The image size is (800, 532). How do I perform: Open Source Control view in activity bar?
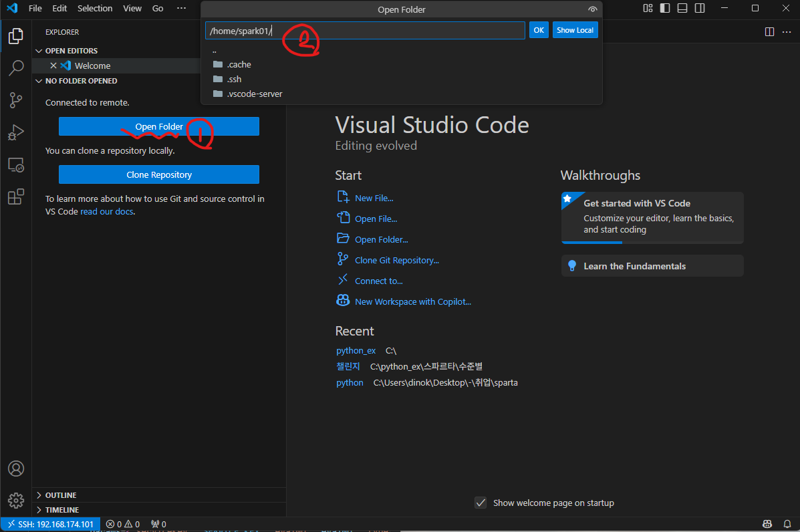(16, 100)
